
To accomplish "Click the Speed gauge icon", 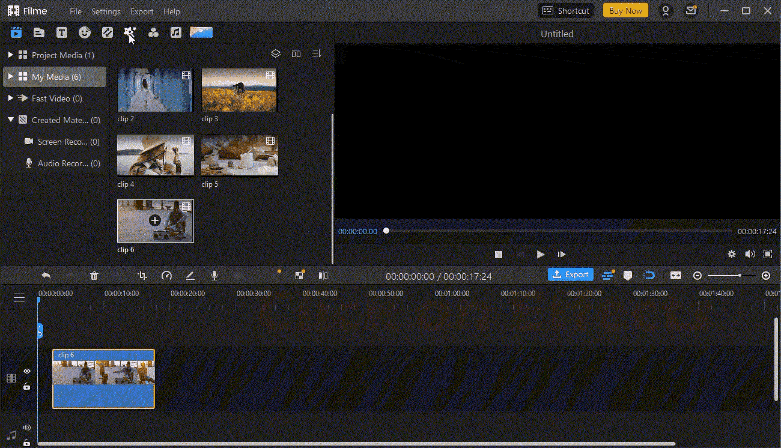I will pyautogui.click(x=166, y=276).
